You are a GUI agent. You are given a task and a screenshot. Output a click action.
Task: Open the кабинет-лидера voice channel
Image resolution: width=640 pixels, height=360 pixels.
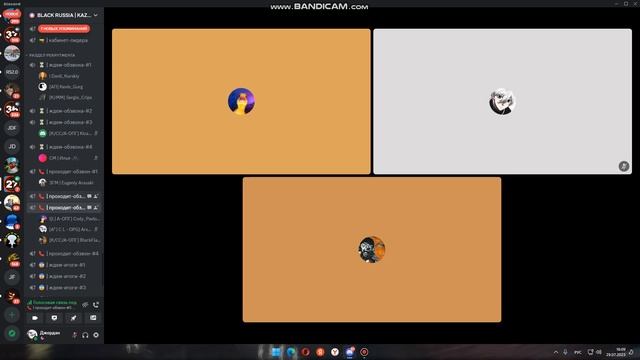pos(64,40)
